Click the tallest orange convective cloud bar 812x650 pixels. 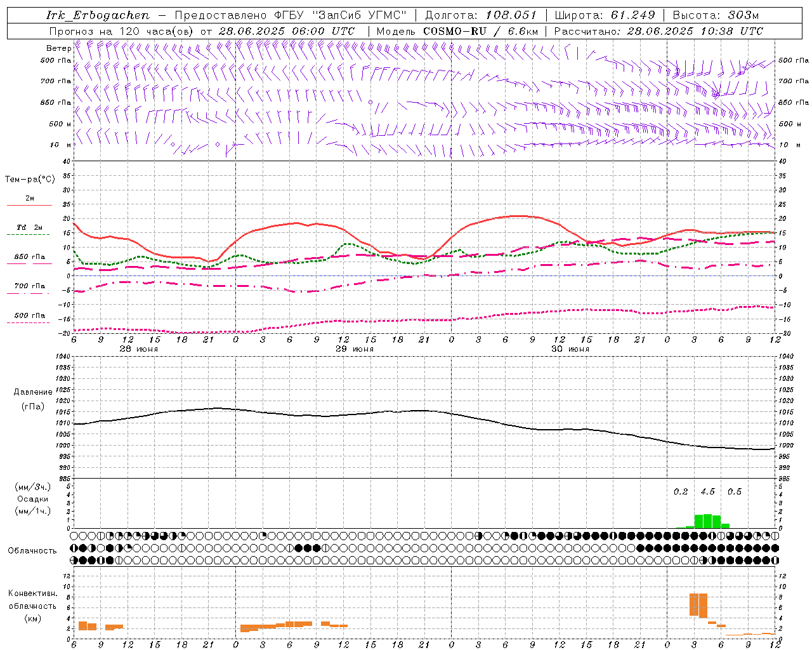point(703,606)
